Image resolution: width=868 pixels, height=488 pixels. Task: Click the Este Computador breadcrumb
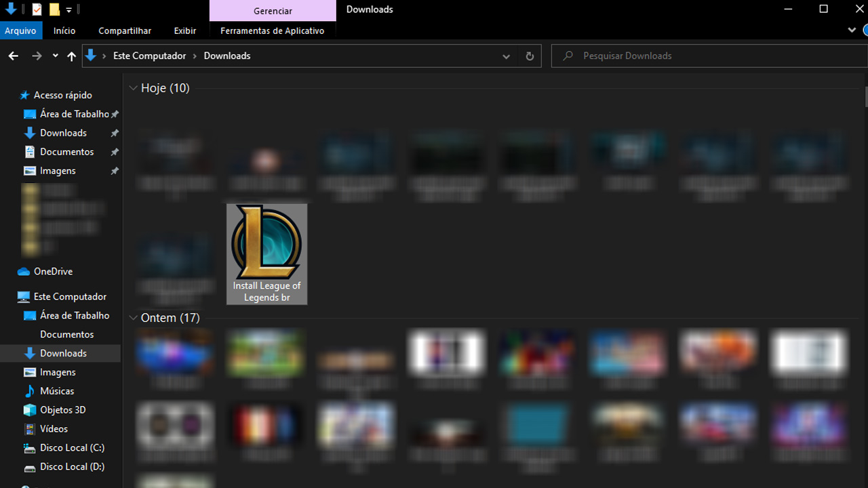(149, 56)
